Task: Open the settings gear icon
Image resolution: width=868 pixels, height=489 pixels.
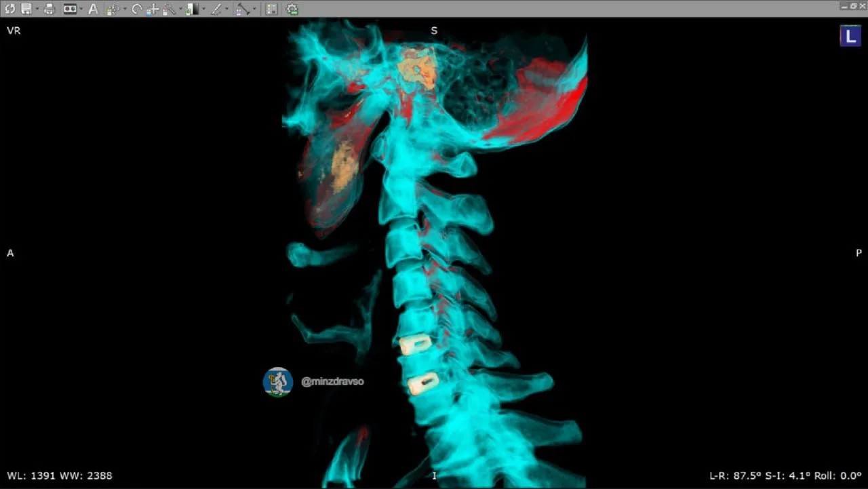Action: (x=292, y=9)
